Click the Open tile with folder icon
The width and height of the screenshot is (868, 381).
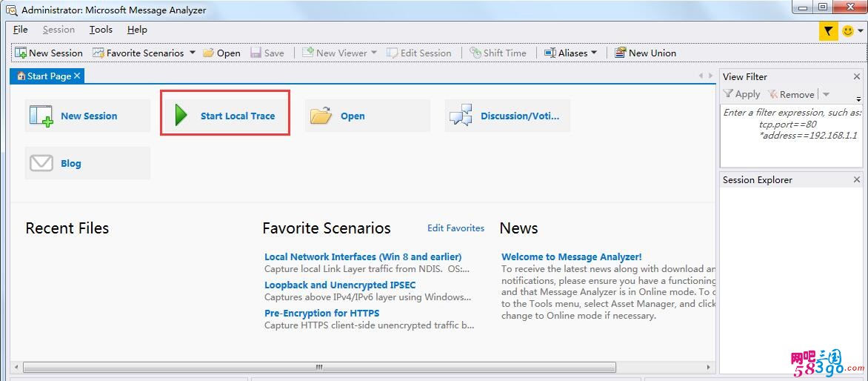coord(367,116)
